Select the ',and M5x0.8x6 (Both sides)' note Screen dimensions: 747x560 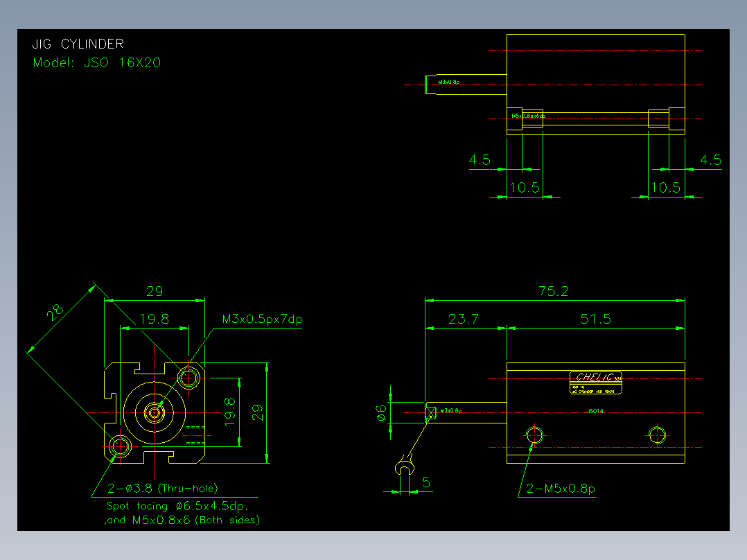(x=182, y=520)
